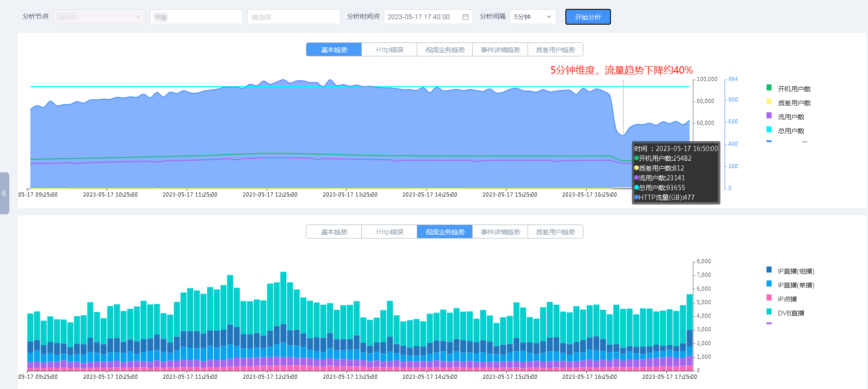
Task: Switch bottom chart to 基本趋势 tab
Action: tap(334, 232)
